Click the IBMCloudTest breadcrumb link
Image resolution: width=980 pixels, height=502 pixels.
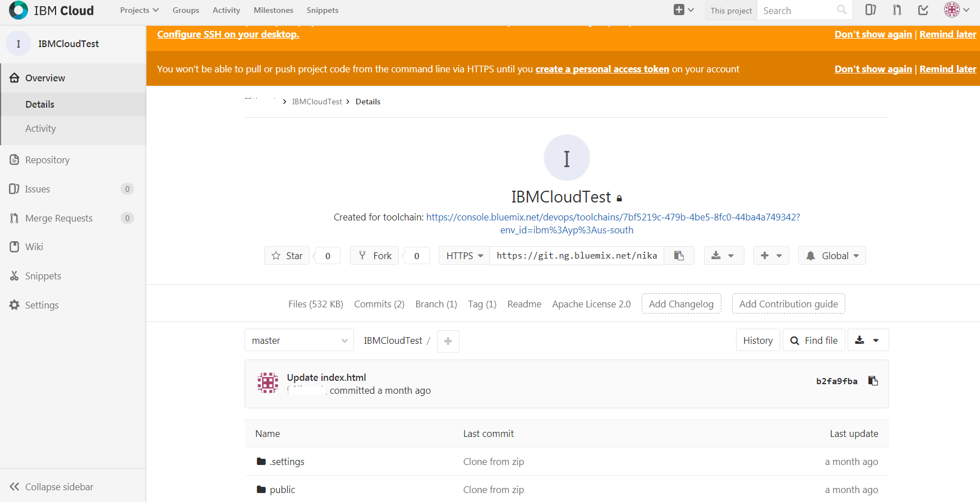[x=317, y=102]
